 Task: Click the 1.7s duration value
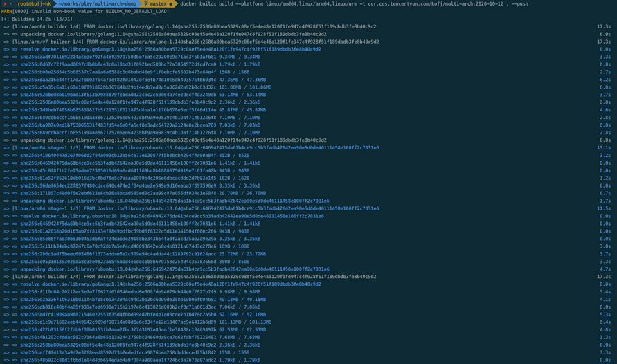[x=605, y=201]
